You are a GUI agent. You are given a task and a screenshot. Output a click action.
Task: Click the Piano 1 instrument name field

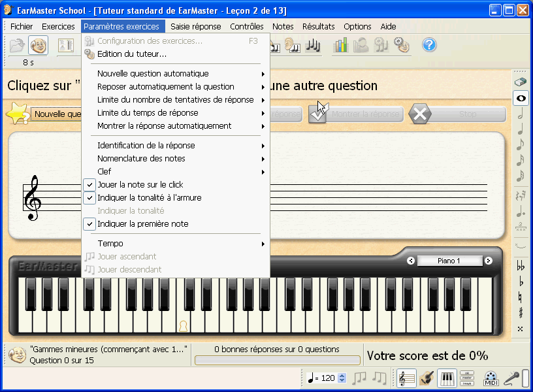449,261
